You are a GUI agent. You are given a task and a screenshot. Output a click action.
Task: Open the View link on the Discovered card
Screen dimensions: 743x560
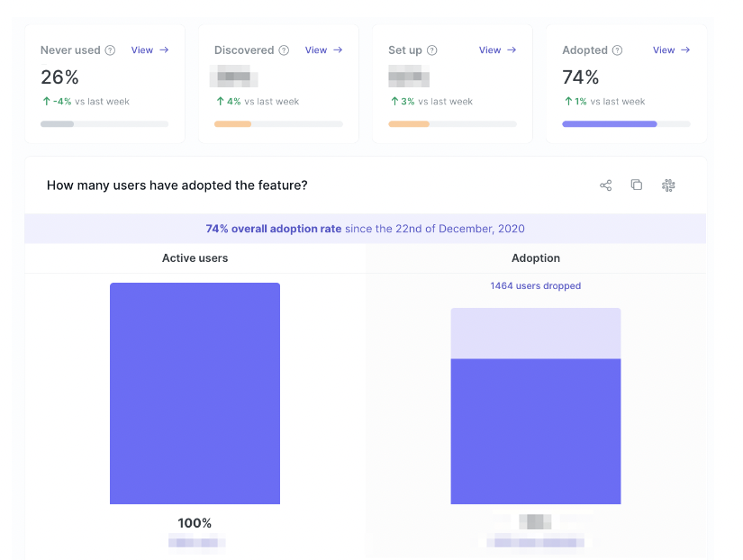coord(323,50)
